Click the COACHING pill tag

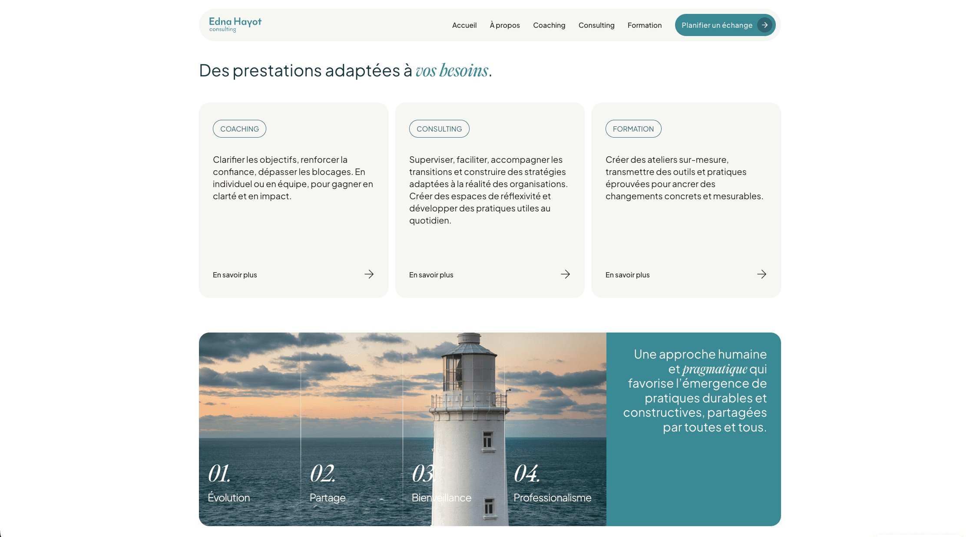239,129
